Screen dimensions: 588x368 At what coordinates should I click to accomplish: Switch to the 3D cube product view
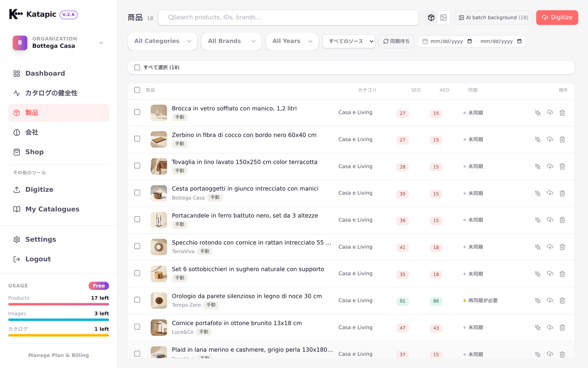coord(431,17)
